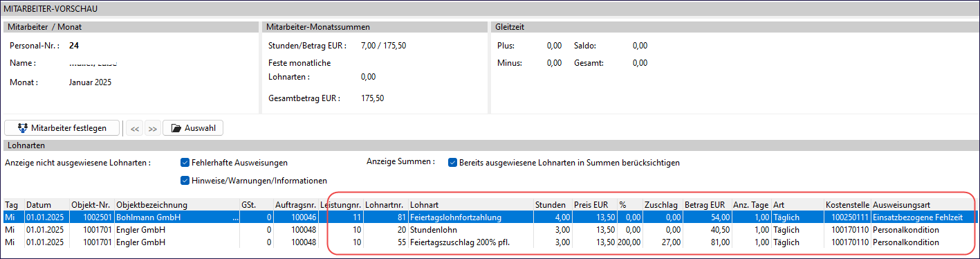Click the Kostenstelle column header
The width and height of the screenshot is (980, 259).
click(x=847, y=205)
